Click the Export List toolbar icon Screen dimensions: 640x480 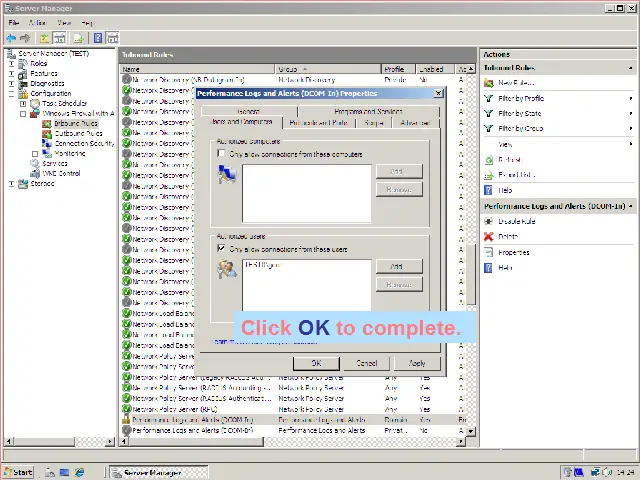[78, 38]
